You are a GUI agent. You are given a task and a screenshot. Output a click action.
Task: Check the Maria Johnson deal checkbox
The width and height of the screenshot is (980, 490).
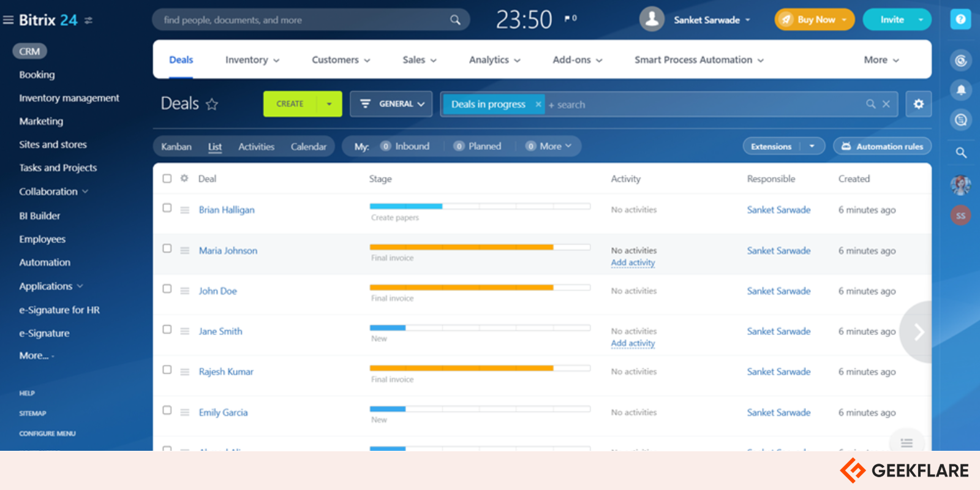click(167, 248)
